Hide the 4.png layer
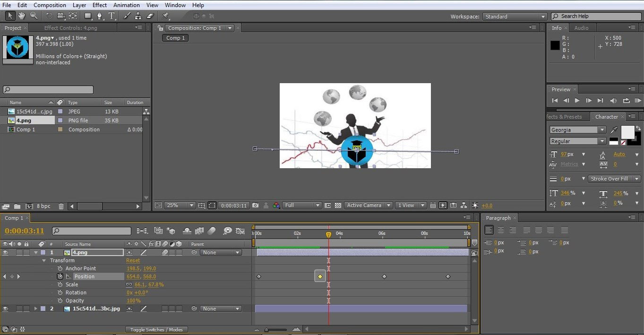Screen dimensions: 644x335 click(x=5, y=252)
